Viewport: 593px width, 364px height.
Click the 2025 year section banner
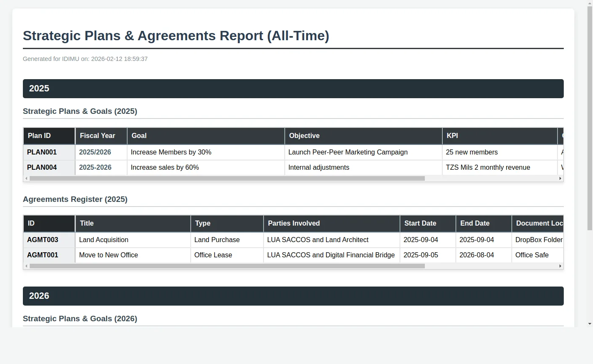point(293,88)
